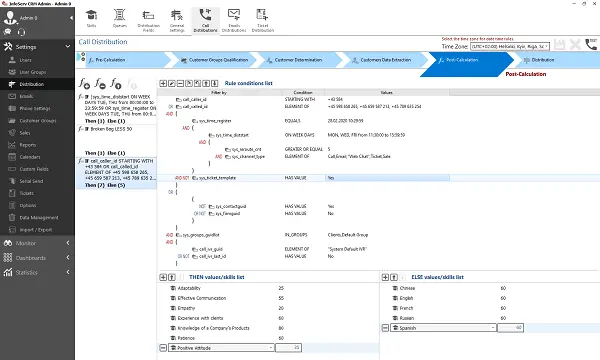Open User Groups in the sidebar
Viewport: 600px width, 360px height.
(37, 72)
